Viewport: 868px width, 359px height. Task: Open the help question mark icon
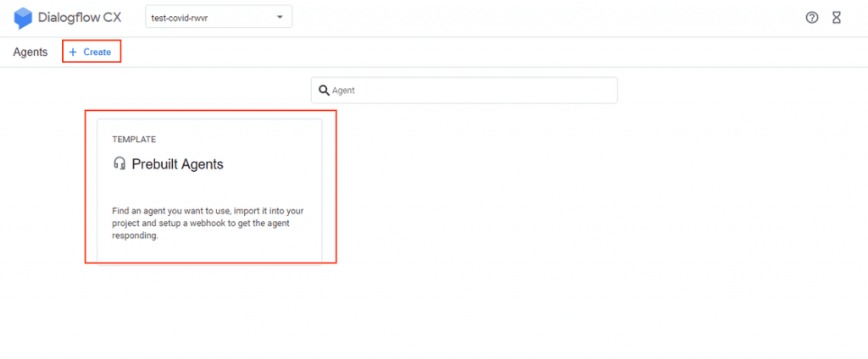click(811, 18)
